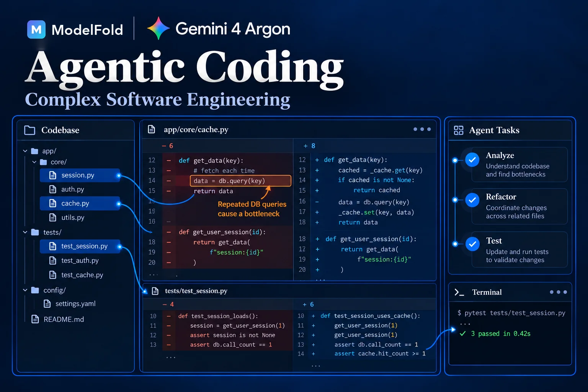Screen dimensions: 588x392
Task: Click the Refactor task card description
Action: [516, 212]
